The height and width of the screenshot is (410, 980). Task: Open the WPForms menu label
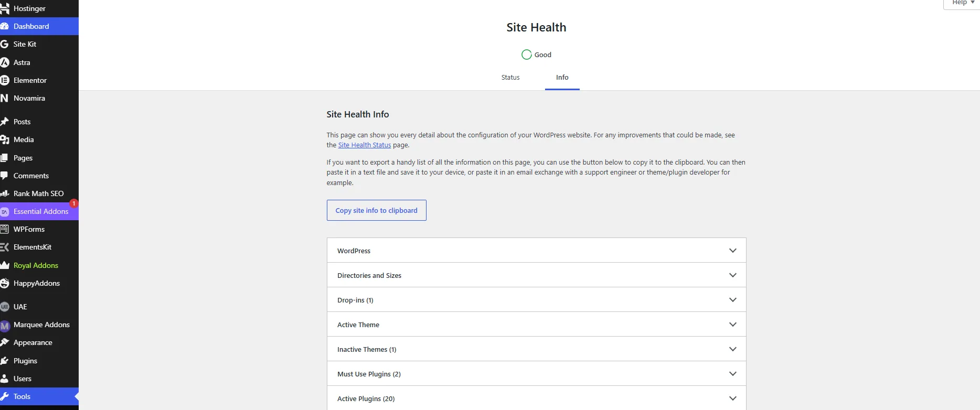point(29,229)
